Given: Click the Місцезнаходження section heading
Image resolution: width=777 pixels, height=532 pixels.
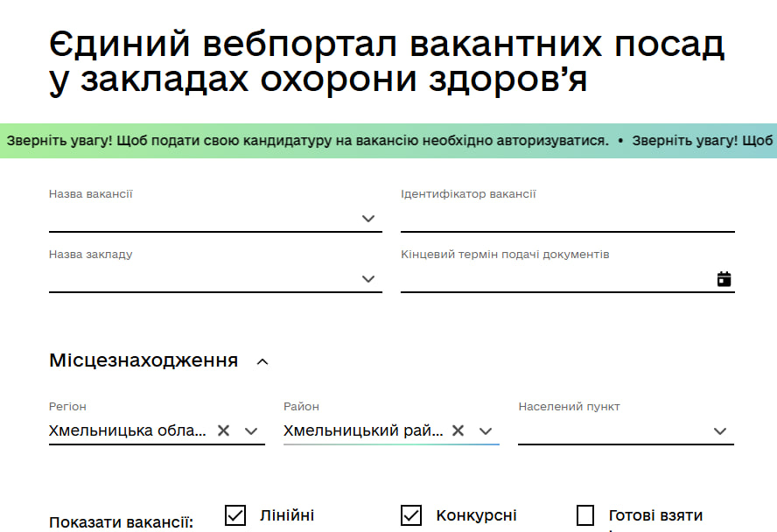Looking at the screenshot, I should 143,360.
